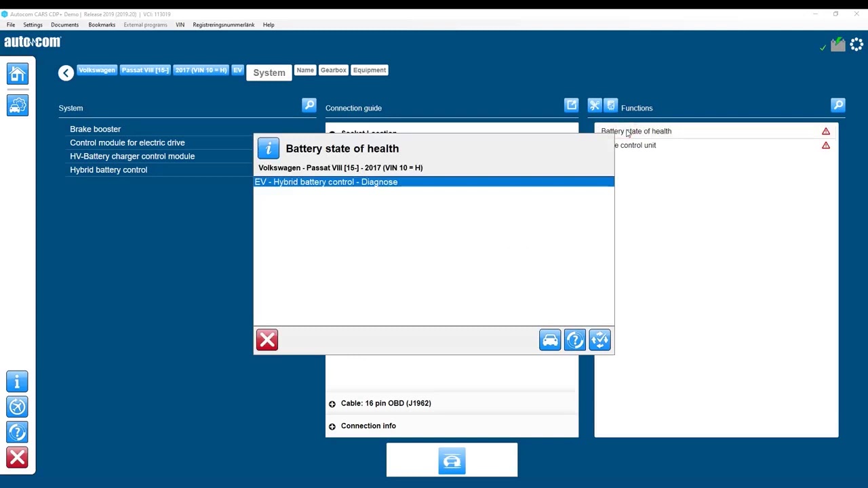The height and width of the screenshot is (488, 868).
Task: Go back with the round arrow button
Action: pos(66,73)
